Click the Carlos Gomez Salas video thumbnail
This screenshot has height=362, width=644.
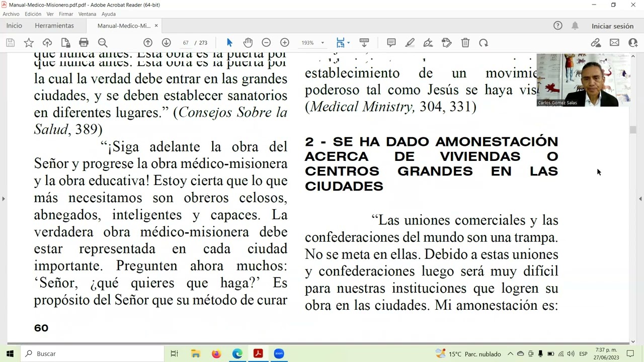584,80
